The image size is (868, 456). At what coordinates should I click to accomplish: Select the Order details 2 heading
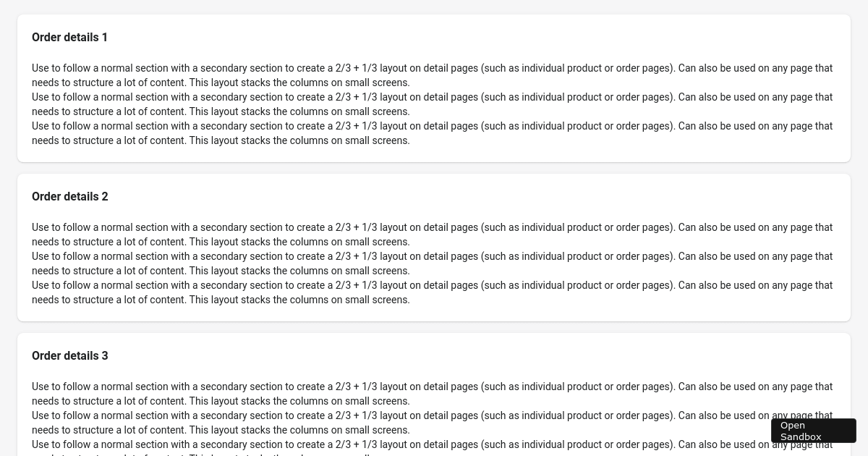(x=69, y=196)
